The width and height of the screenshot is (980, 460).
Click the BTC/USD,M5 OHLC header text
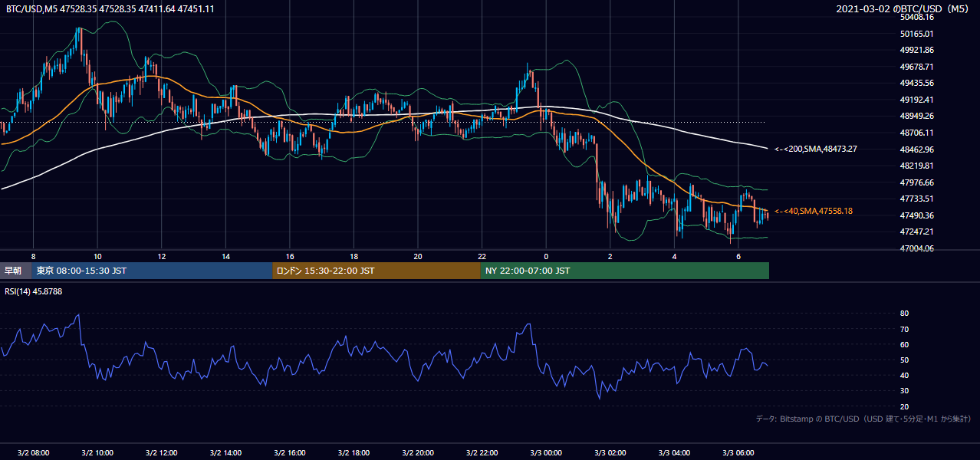(110, 8)
